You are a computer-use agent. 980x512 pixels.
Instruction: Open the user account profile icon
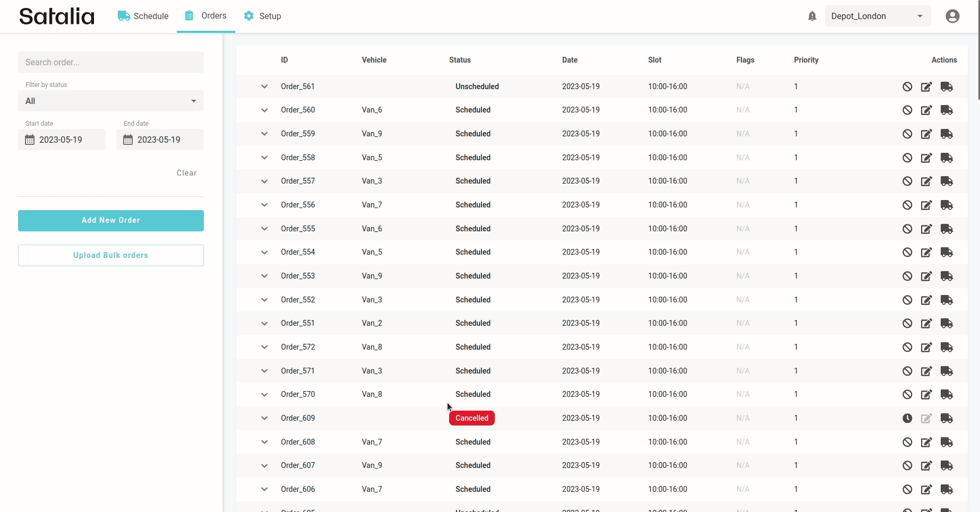pos(952,16)
